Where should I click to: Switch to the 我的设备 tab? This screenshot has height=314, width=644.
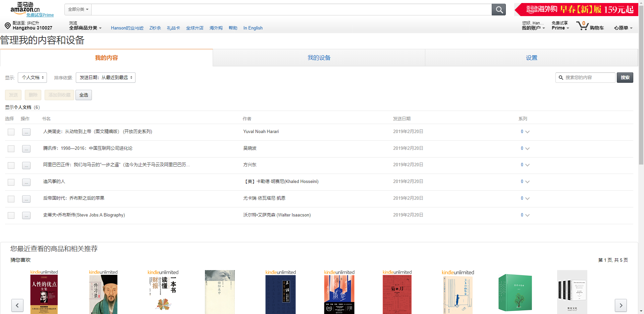point(319,58)
